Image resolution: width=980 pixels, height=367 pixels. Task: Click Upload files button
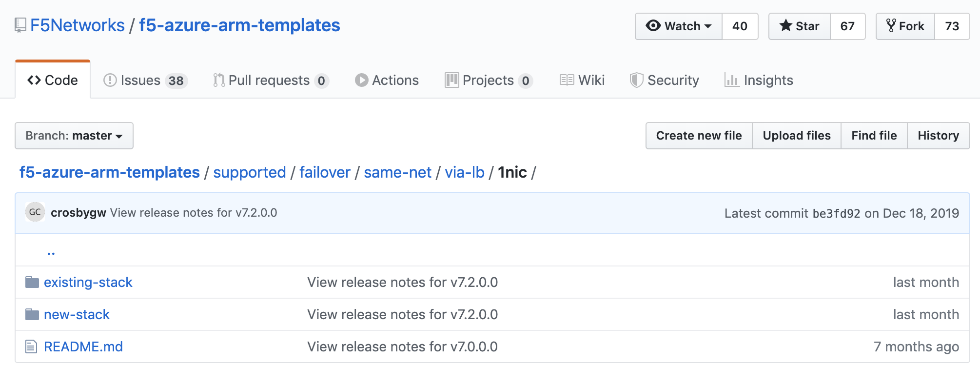(797, 136)
